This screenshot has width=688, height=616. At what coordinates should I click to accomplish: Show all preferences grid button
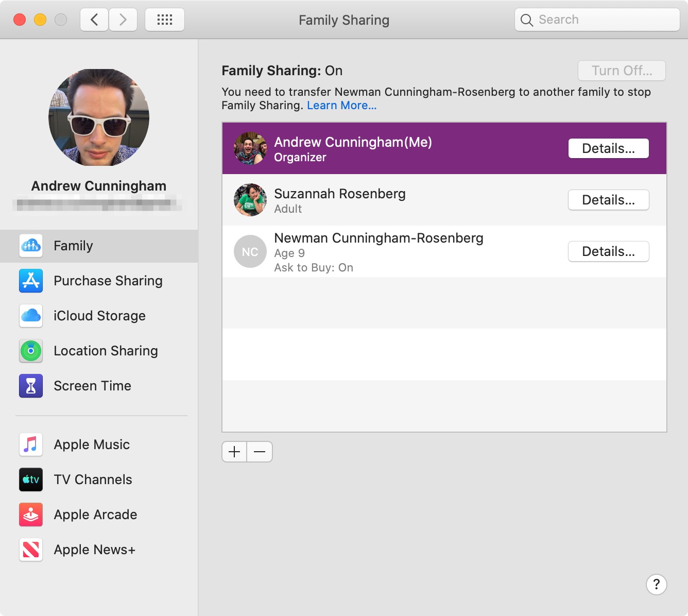click(x=165, y=20)
